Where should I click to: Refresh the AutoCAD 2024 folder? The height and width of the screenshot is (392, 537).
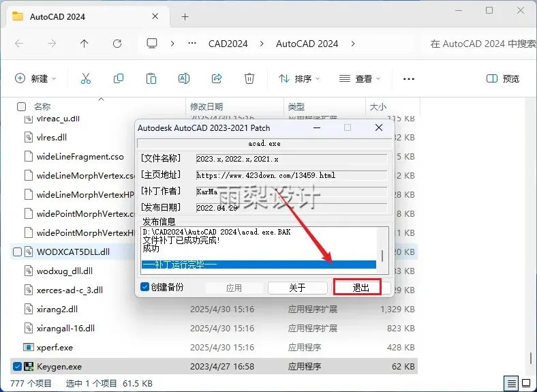(117, 44)
